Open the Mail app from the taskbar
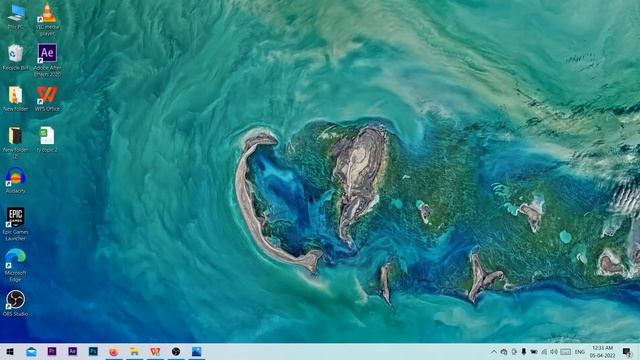The width and height of the screenshot is (640, 360). (x=31, y=351)
